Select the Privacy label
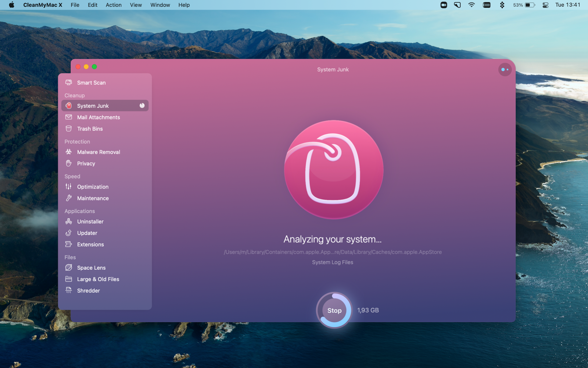Image resolution: width=588 pixels, height=368 pixels. tap(86, 163)
